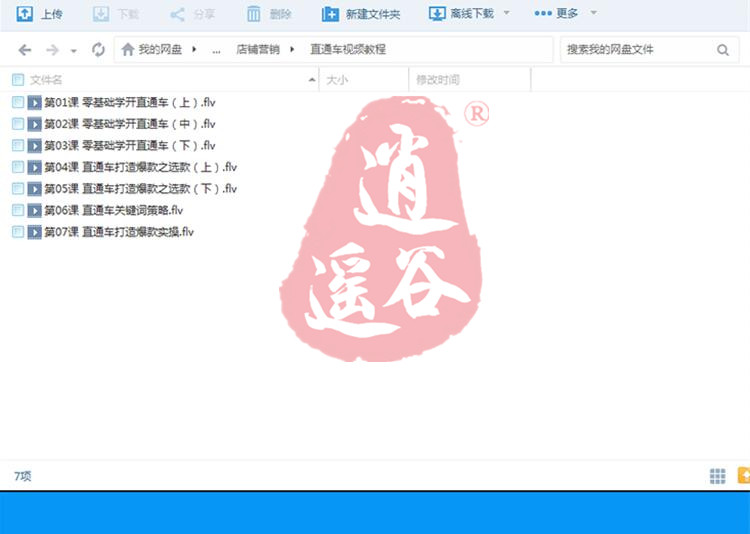Check the box for 第05课 file
This screenshot has width=750, height=534.
[18, 189]
